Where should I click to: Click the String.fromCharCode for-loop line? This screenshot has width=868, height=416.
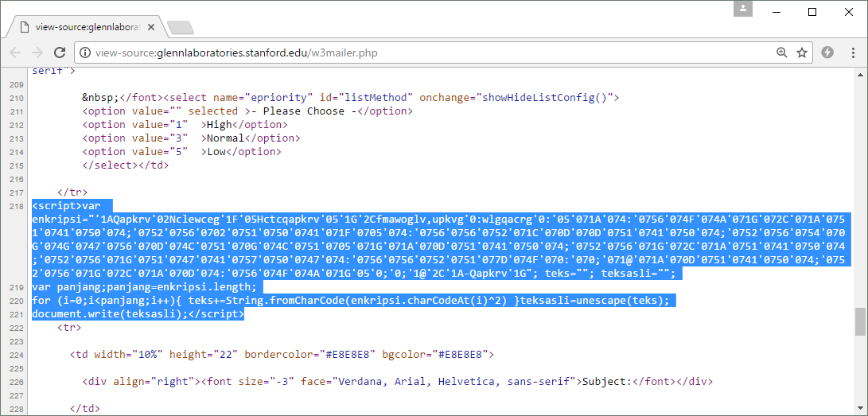click(350, 301)
